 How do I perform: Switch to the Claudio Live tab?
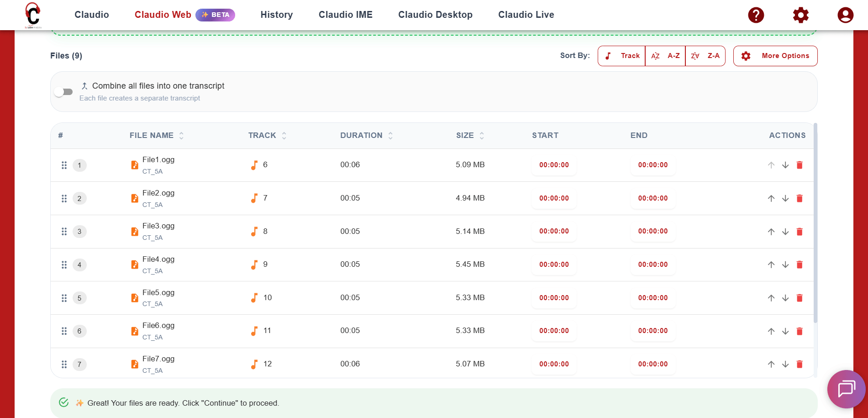click(526, 15)
